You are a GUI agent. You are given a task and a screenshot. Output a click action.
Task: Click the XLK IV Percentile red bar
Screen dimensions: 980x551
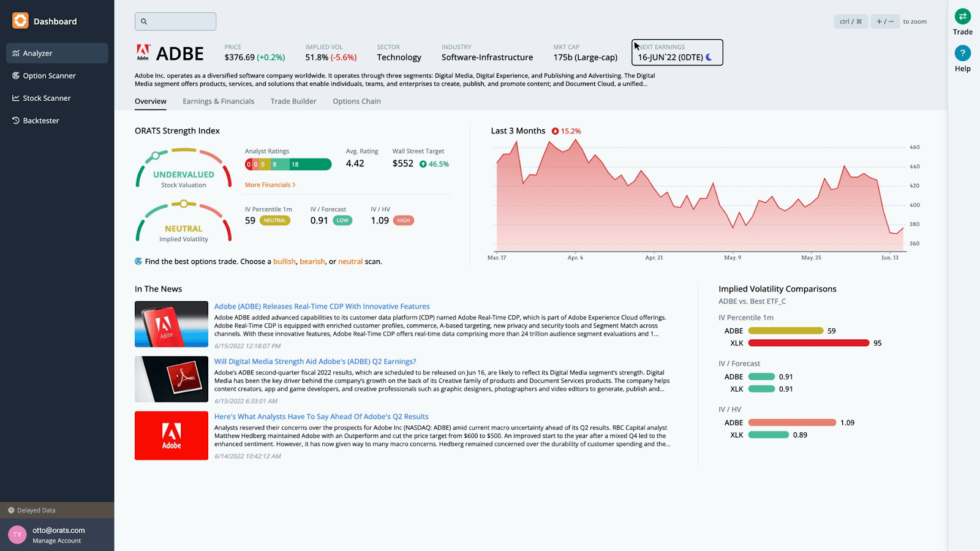click(809, 343)
